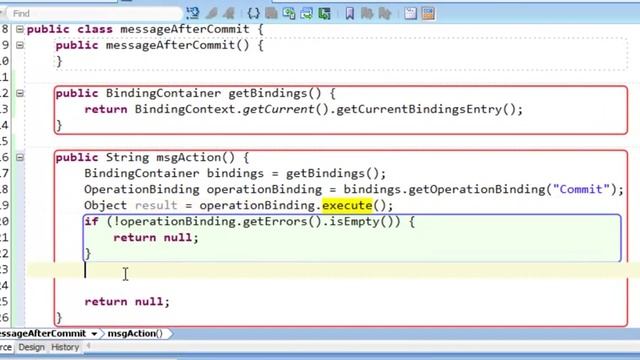
Task: Switch to the History tab
Action: (65, 347)
